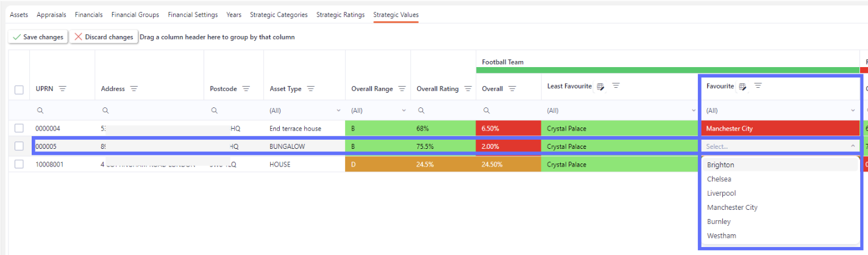Screen dimensions: 868x255
Task: Click the Discard changes button
Action: point(104,37)
